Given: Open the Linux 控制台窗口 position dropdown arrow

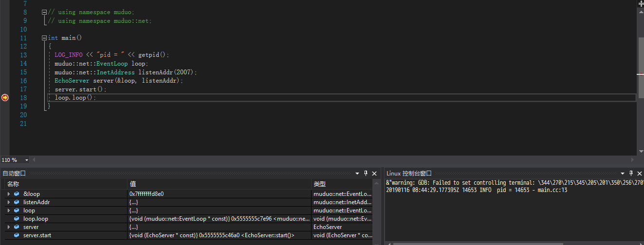Looking at the screenshot, I should (x=623, y=173).
